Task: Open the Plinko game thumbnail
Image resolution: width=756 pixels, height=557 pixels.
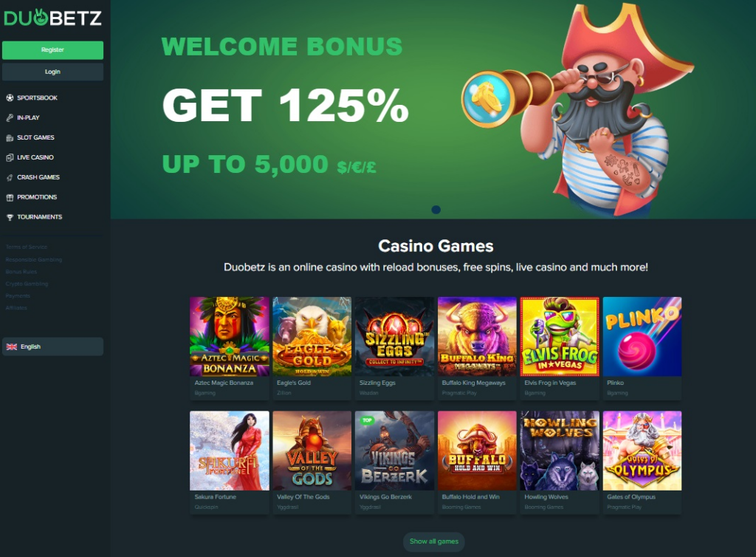Action: coord(642,337)
